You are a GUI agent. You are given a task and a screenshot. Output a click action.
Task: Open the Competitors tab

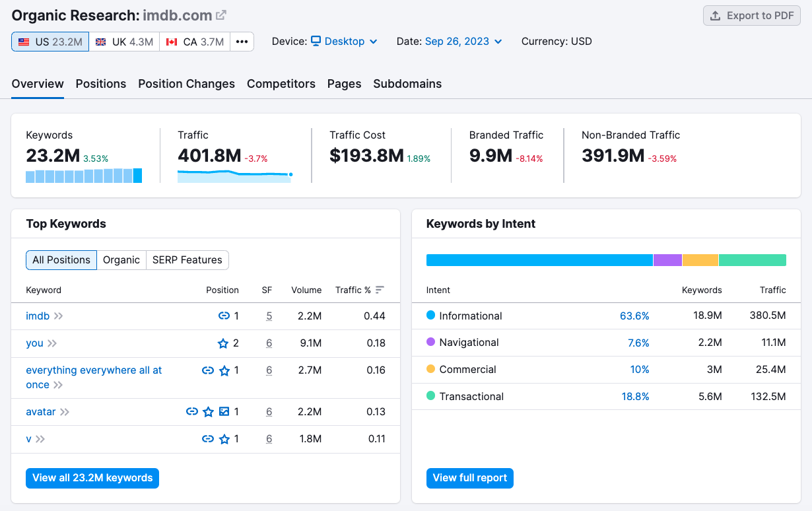coord(281,84)
